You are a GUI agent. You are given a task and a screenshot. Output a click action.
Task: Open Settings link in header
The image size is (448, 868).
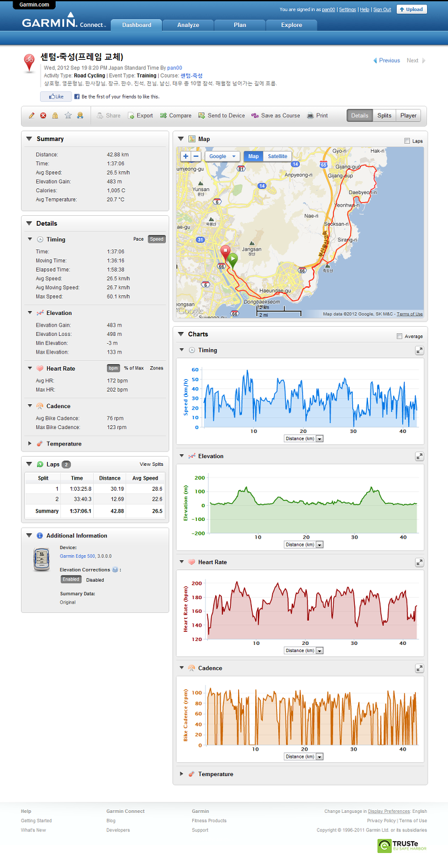coord(348,10)
